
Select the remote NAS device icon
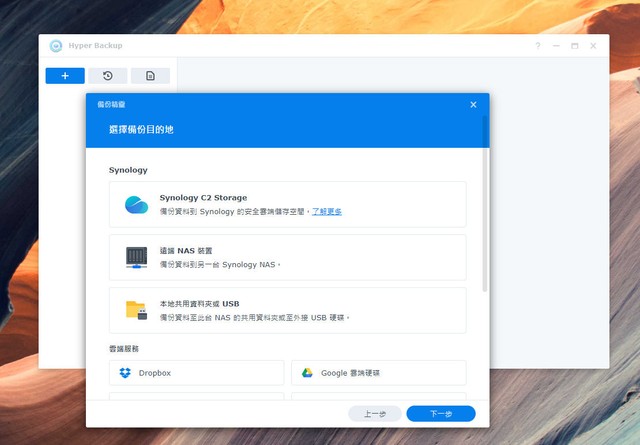(x=136, y=258)
